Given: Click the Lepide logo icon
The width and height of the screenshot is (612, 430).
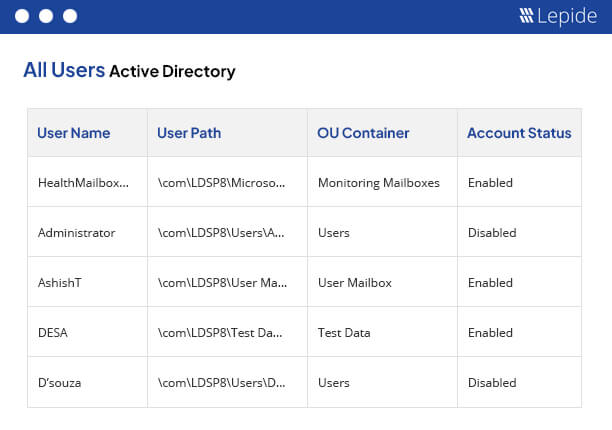Looking at the screenshot, I should click(x=526, y=16).
